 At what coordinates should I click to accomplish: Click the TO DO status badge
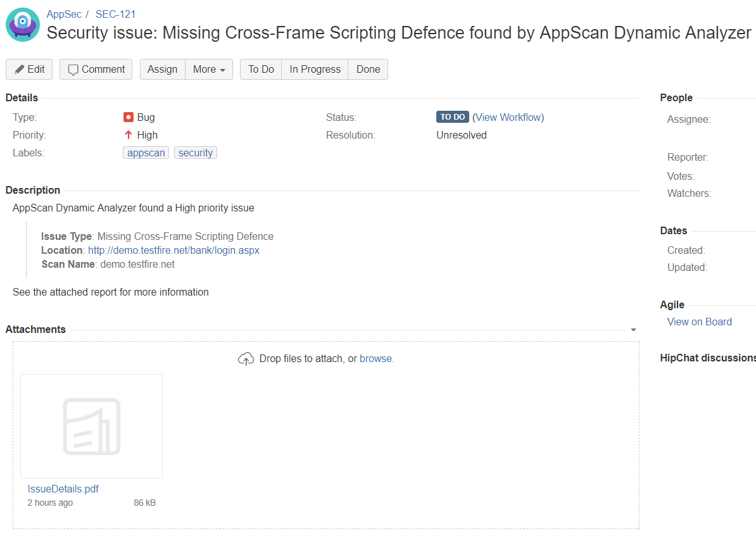click(452, 116)
